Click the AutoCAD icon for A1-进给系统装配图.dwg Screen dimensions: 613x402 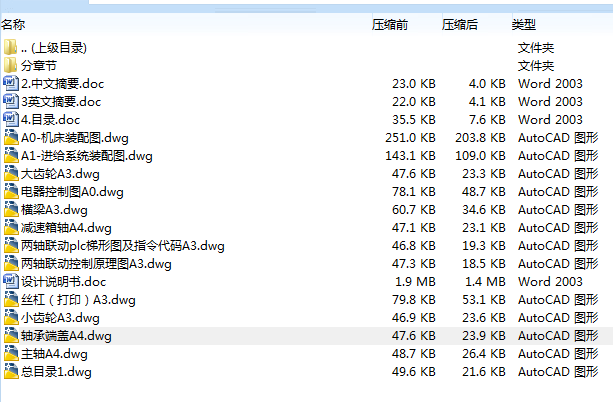pos(11,155)
